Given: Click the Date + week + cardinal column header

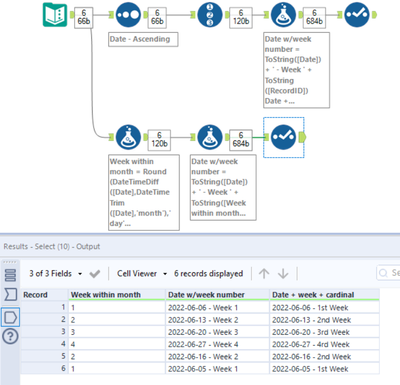Looking at the screenshot, I should click(324, 295).
